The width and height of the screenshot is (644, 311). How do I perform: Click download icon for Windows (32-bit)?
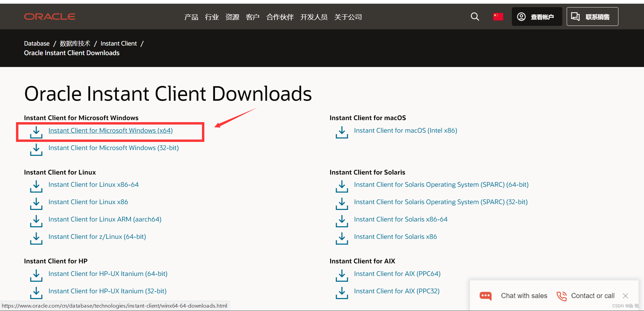[x=36, y=150]
